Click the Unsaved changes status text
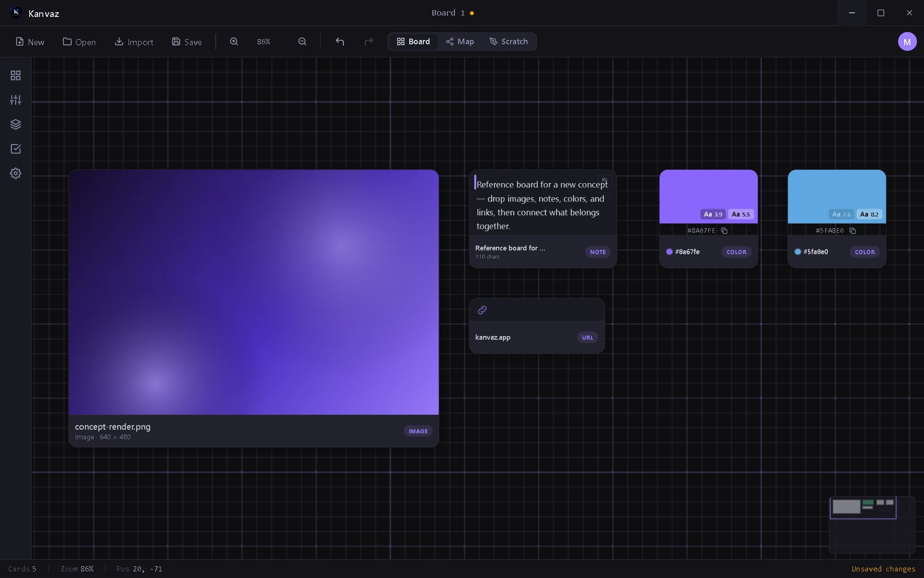 click(x=883, y=569)
